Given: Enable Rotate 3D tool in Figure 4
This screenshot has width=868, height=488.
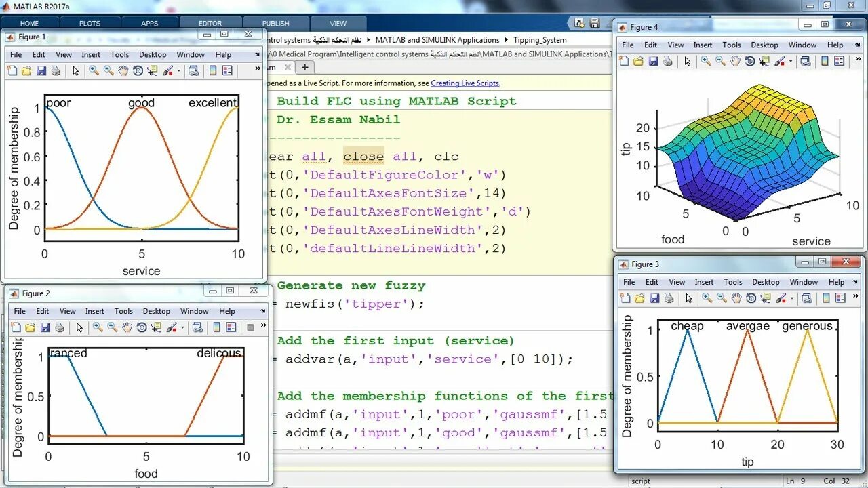Looking at the screenshot, I should [750, 61].
